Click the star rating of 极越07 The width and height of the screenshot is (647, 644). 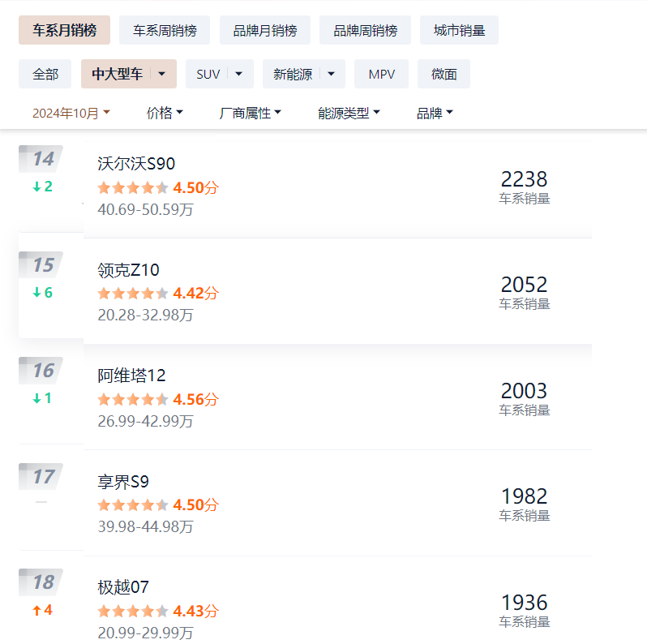pyautogui.click(x=133, y=612)
